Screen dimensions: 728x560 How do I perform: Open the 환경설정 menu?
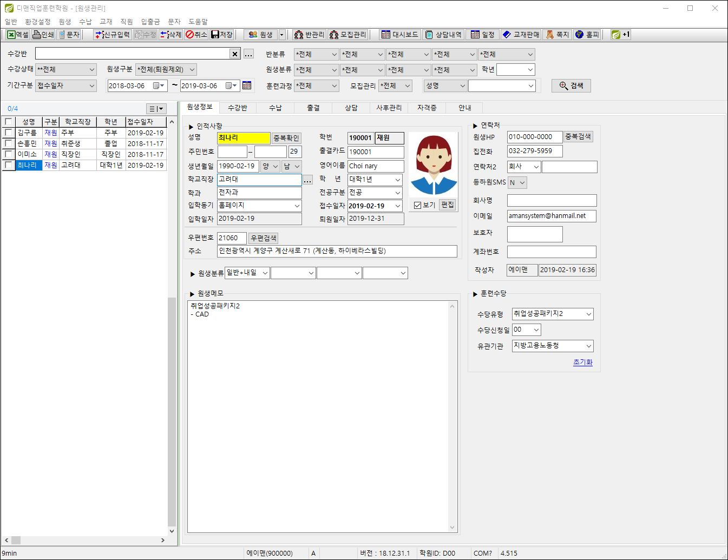tap(38, 22)
